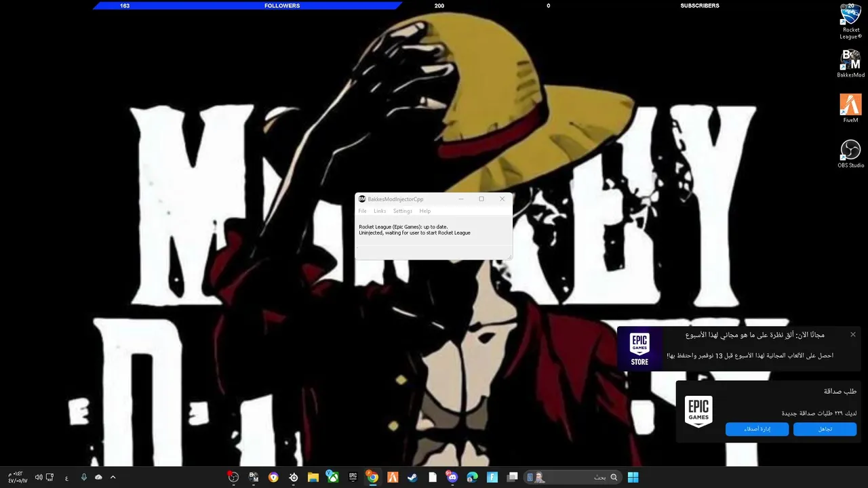Open Epic Games Launcher from the taskbar
The width and height of the screenshot is (868, 488).
click(353, 477)
